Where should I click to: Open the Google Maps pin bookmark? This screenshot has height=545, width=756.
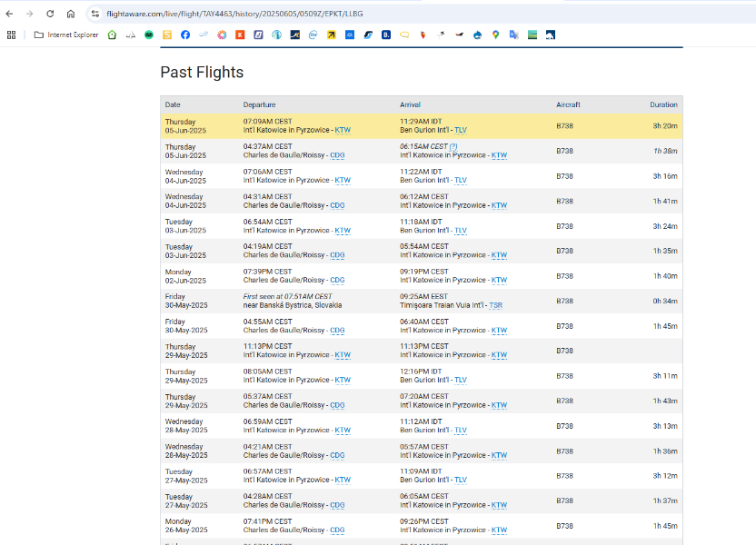(495, 35)
